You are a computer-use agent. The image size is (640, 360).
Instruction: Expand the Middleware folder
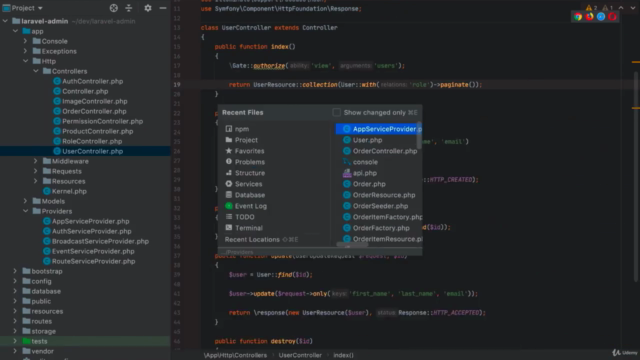tap(36, 161)
